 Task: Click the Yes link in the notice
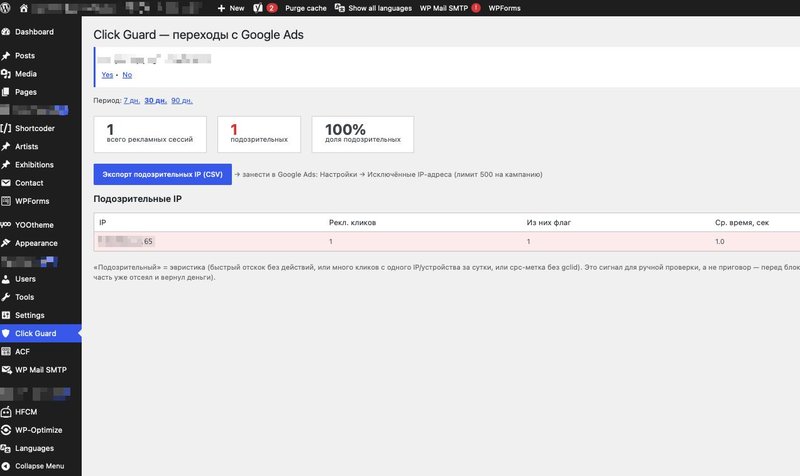(x=107, y=75)
